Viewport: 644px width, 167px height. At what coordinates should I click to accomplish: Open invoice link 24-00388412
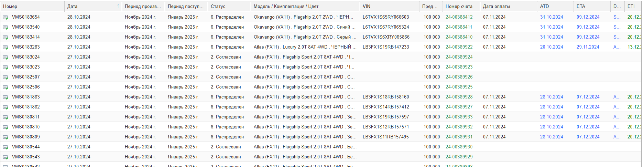pos(459,17)
